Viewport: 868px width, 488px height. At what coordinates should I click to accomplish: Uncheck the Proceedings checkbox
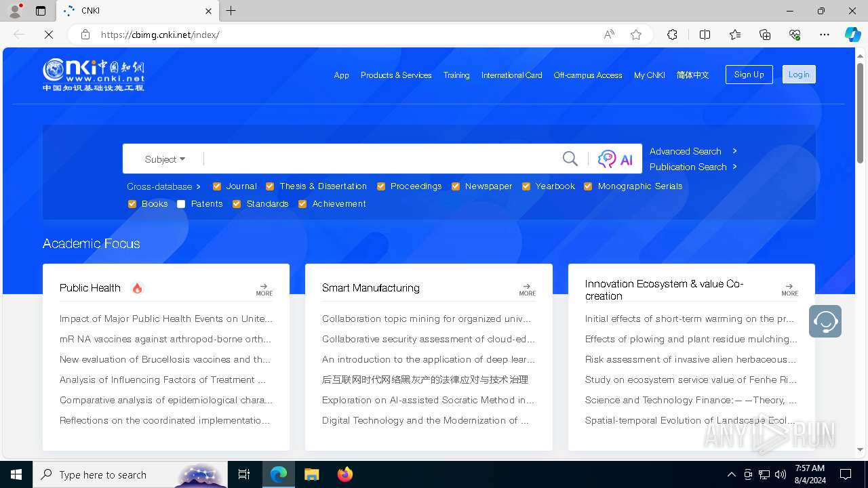point(381,186)
